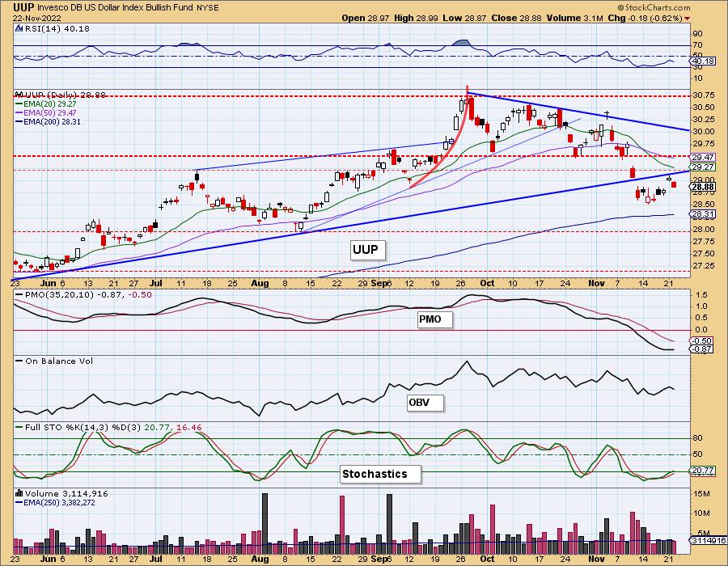Click the bold 28.88 last price tag
The image size is (728, 566).
tap(703, 188)
